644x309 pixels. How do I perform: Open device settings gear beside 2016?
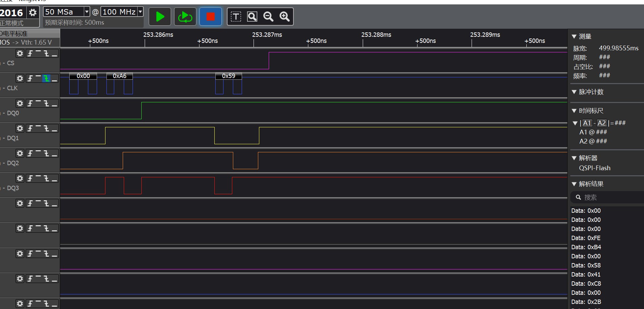pyautogui.click(x=33, y=13)
